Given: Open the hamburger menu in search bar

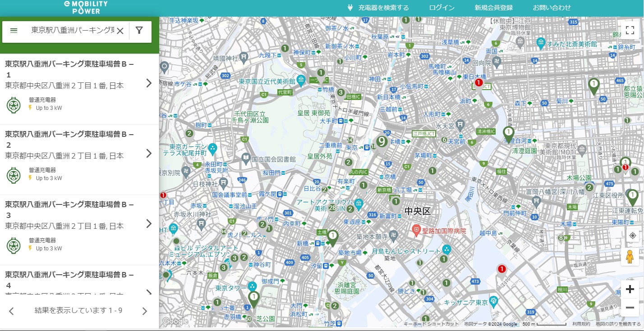Looking at the screenshot, I should [14, 31].
